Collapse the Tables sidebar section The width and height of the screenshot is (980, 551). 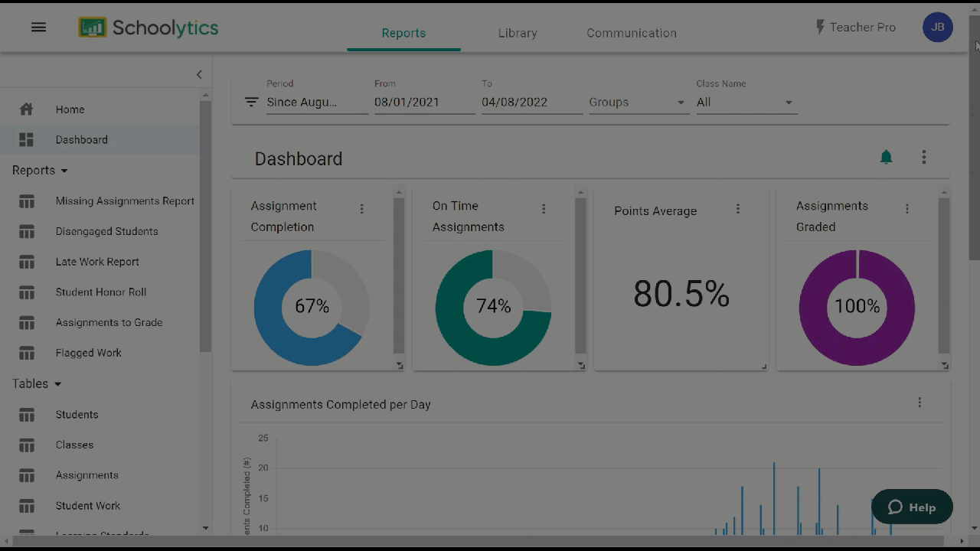click(37, 384)
